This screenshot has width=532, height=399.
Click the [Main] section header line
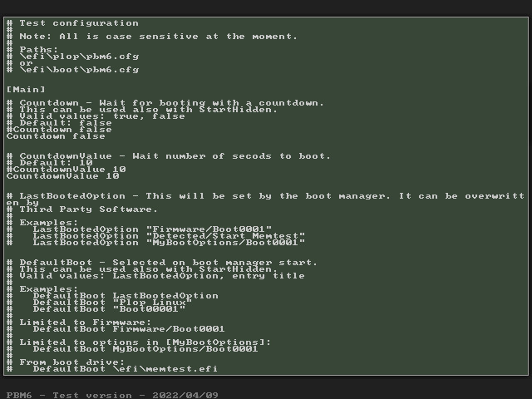click(x=26, y=90)
